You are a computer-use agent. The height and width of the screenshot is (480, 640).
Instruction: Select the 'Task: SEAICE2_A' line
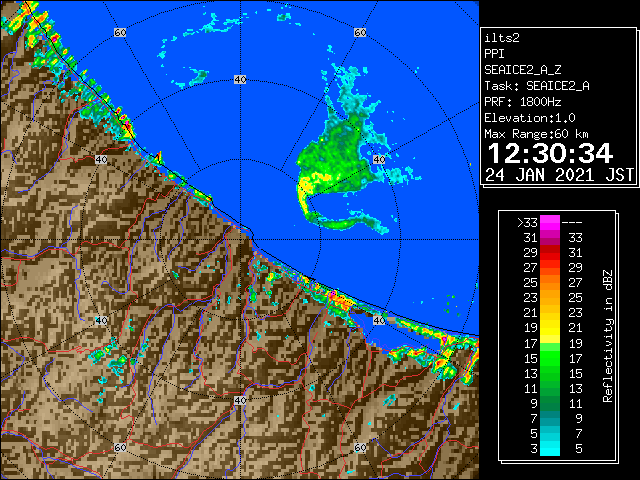click(537, 86)
